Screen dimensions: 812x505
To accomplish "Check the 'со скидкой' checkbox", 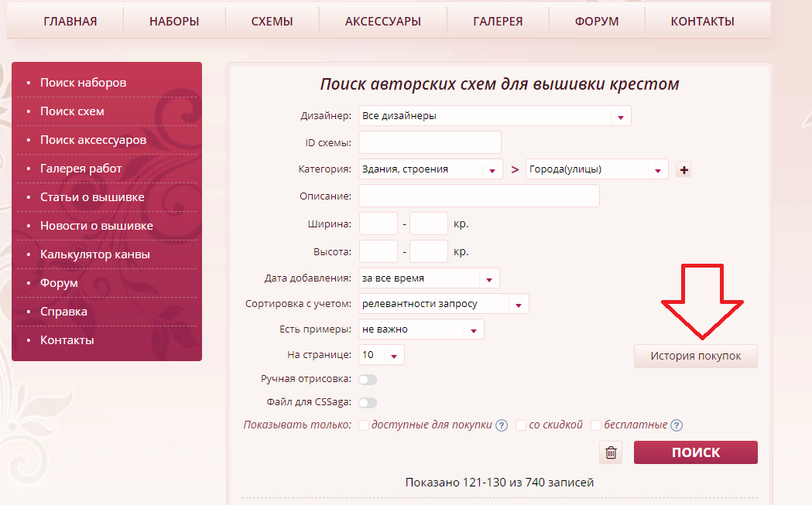I will [x=521, y=425].
